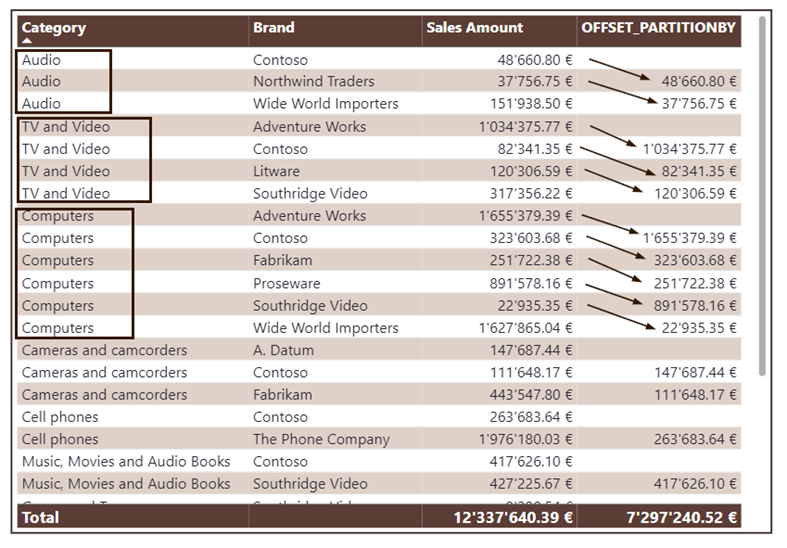Viewport: 787px width, 548px height.
Task: Select the 427'225.67 € sales amount
Action: click(531, 484)
